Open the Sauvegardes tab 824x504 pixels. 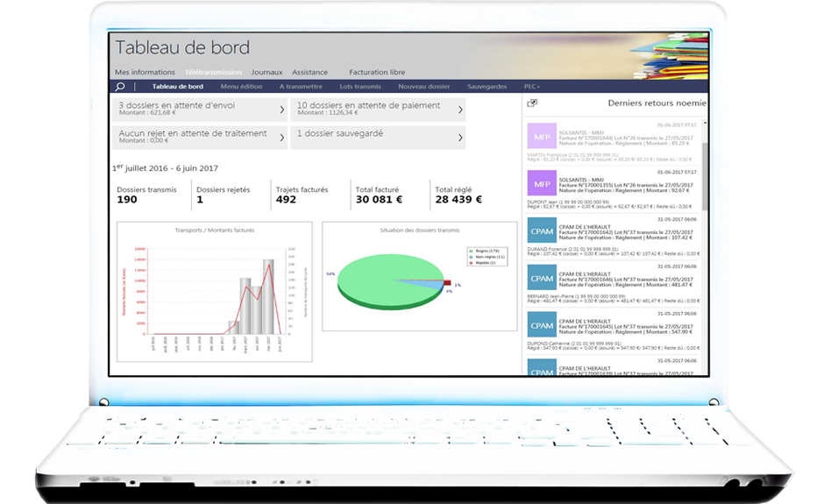[487, 87]
